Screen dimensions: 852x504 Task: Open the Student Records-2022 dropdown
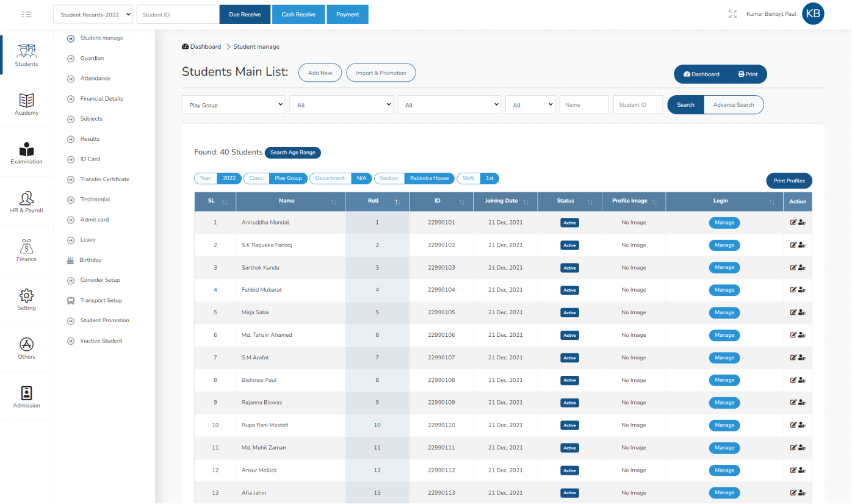(x=93, y=15)
